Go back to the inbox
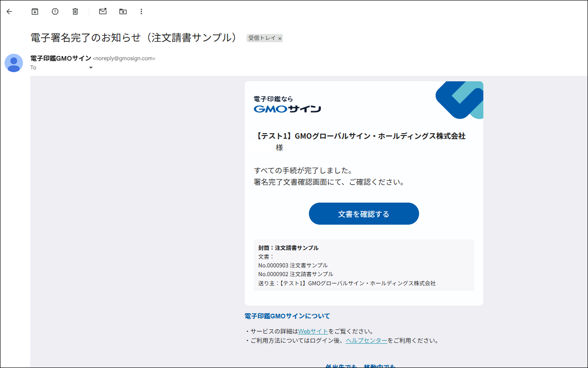This screenshot has height=368, width=588. tap(9, 11)
